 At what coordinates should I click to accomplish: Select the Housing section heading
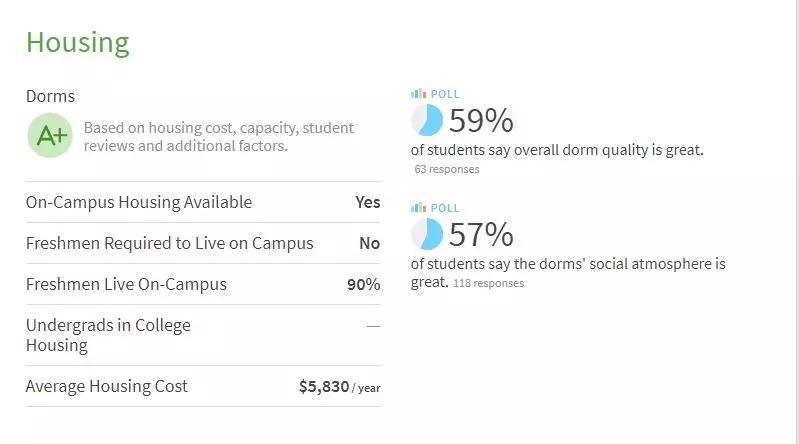pos(77,43)
